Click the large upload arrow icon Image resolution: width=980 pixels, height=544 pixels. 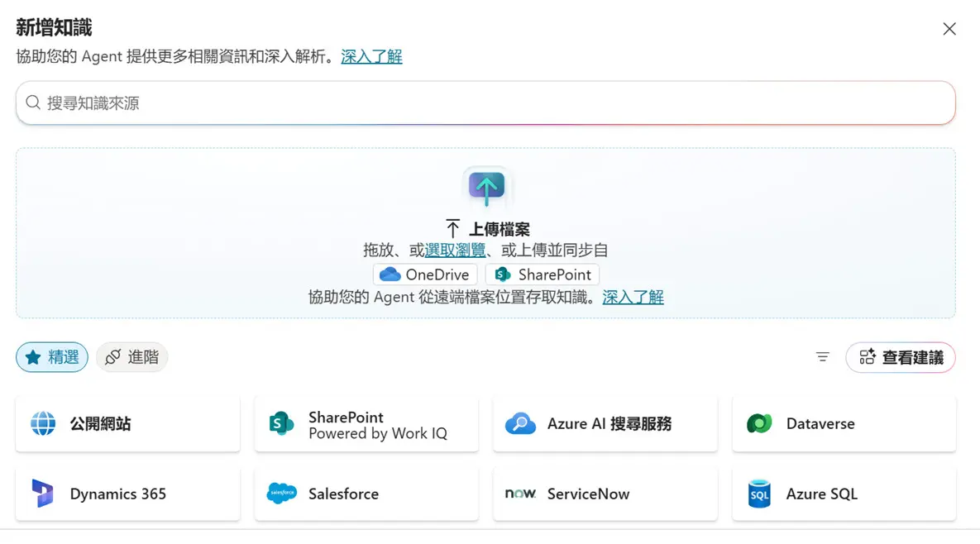click(486, 187)
